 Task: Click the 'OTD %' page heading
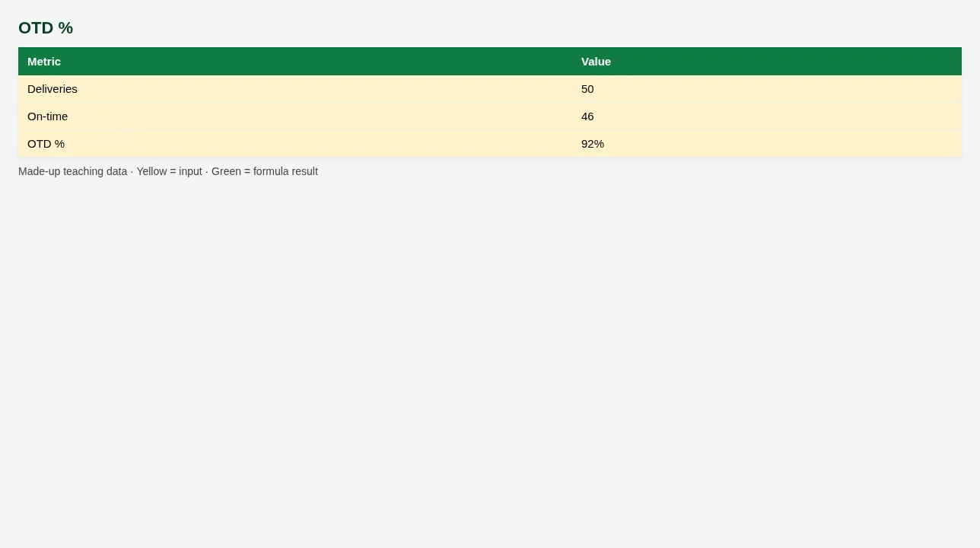[46, 28]
